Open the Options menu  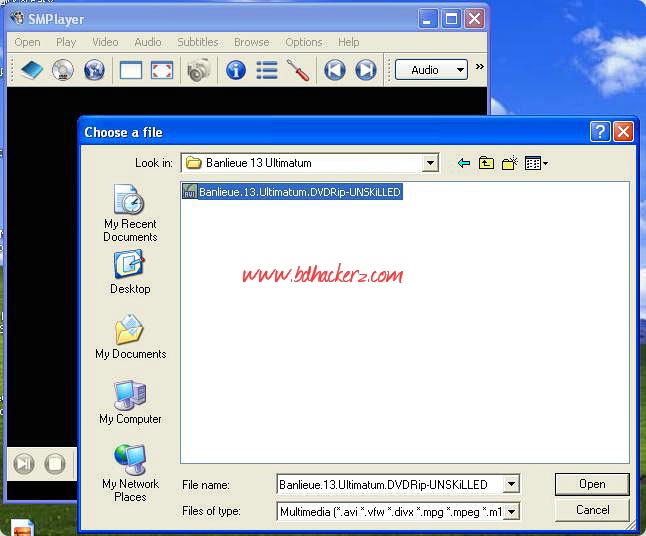point(304,42)
